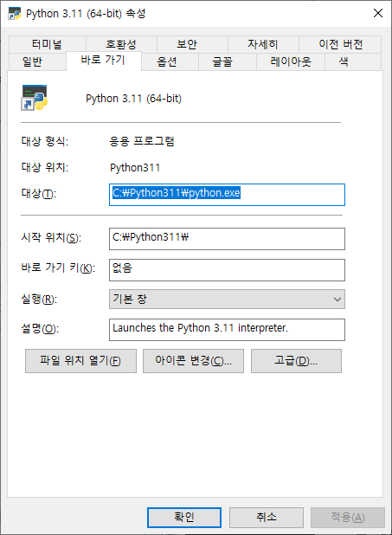Click the 바로 가기 키 field

(x=227, y=270)
